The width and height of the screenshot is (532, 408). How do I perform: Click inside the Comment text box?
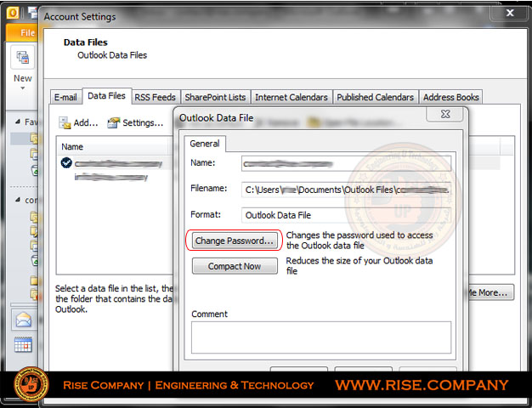coord(321,337)
